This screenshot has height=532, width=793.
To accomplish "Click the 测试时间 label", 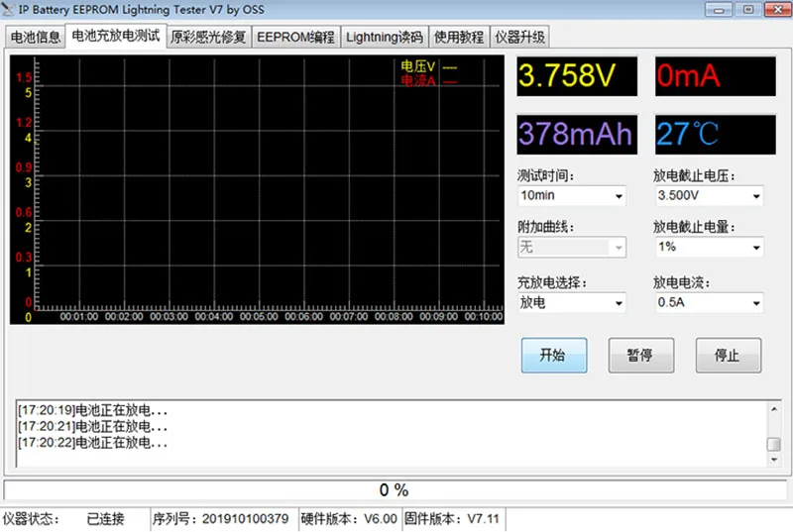I will [545, 175].
